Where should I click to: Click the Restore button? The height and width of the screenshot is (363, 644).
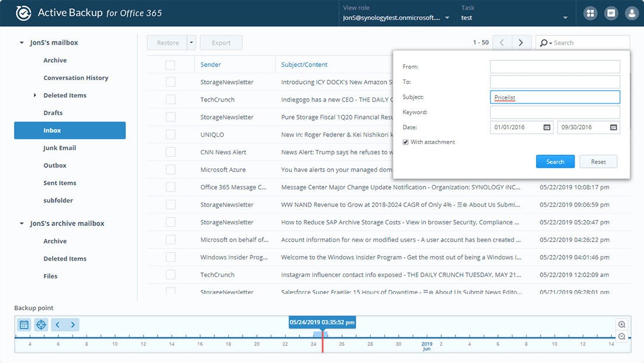point(168,43)
